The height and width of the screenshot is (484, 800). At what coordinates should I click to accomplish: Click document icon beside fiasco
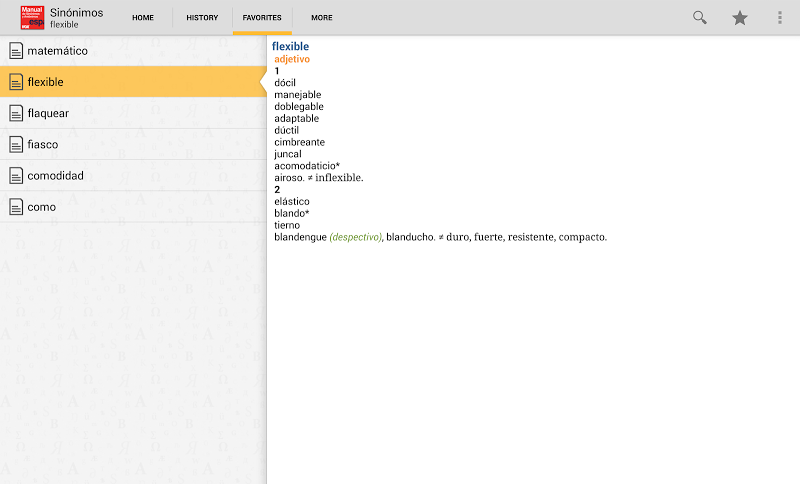click(16, 144)
